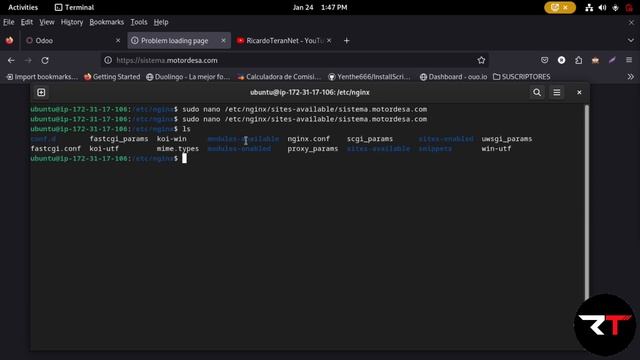Viewport: 640px width, 360px height.
Task: List all tabs dropdown arrow
Action: point(631,41)
